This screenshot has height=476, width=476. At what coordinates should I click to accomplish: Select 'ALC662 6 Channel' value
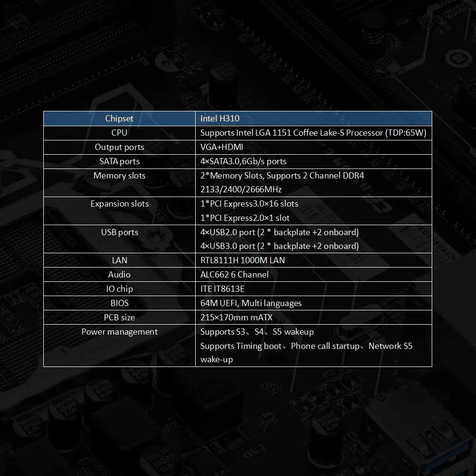[234, 275]
